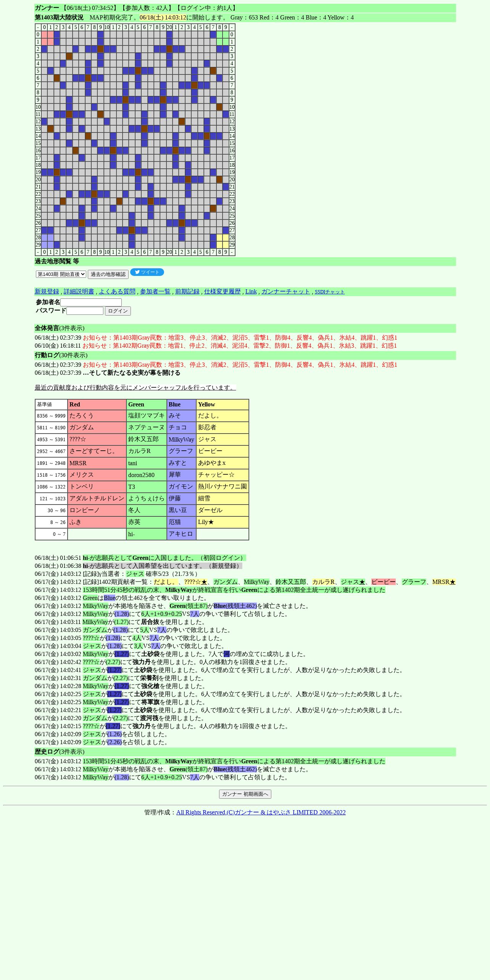
Task: Open the 参加者一覧 link
Action: click(155, 292)
